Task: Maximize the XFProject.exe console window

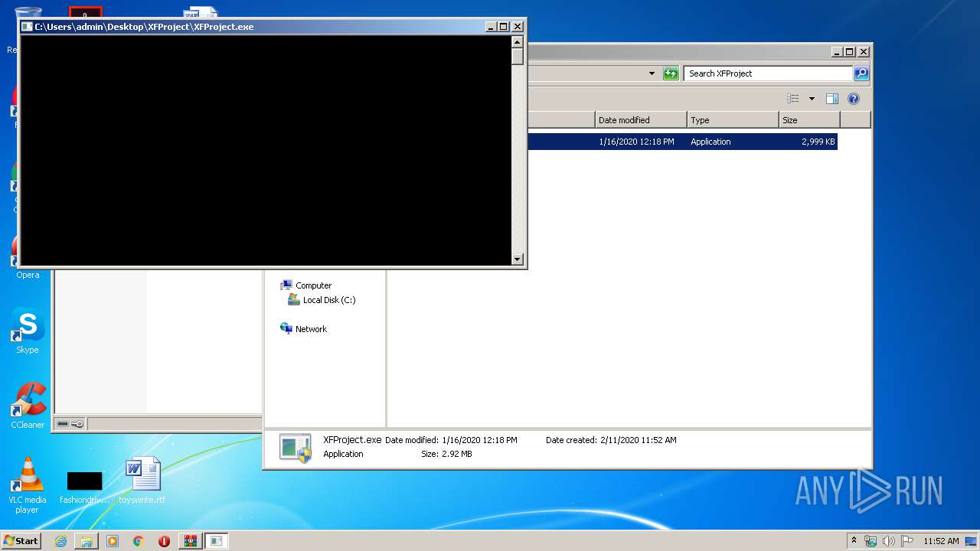Action: coord(504,27)
